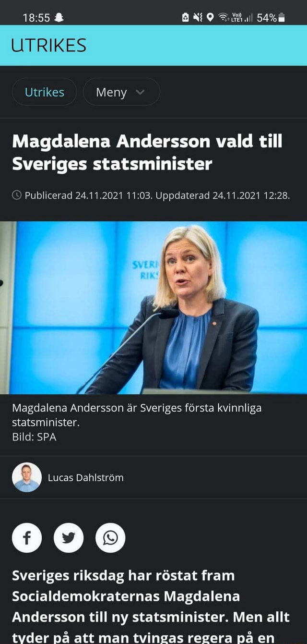Tap the Snapchat notification icon
Viewport: 307px width, 644px height.
pos(59,18)
